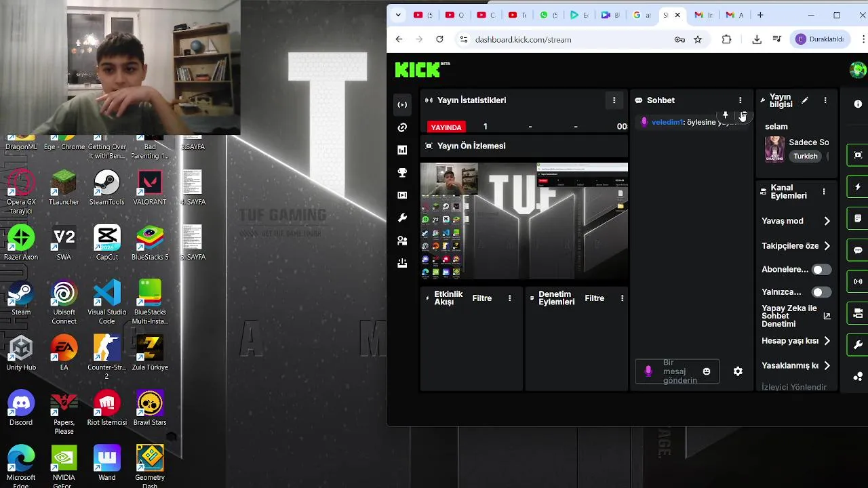868x488 pixels.
Task: Click the chat bubble widget button on right
Action: coord(858,249)
